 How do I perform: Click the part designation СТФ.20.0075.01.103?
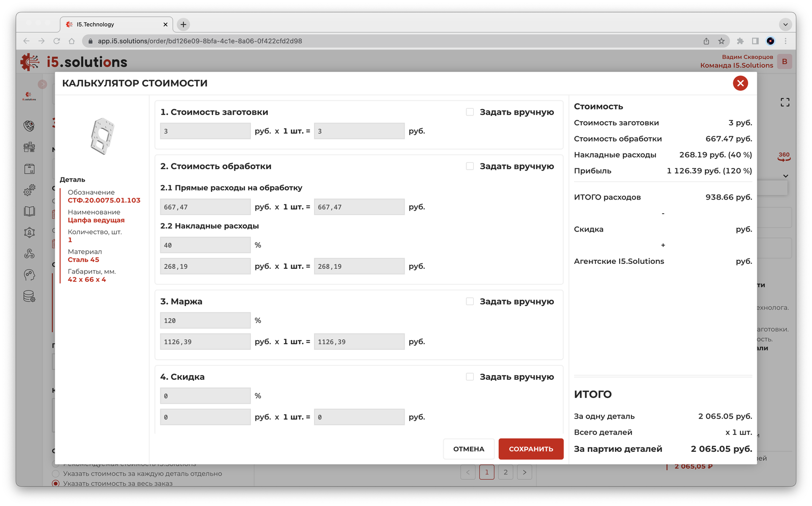(104, 200)
